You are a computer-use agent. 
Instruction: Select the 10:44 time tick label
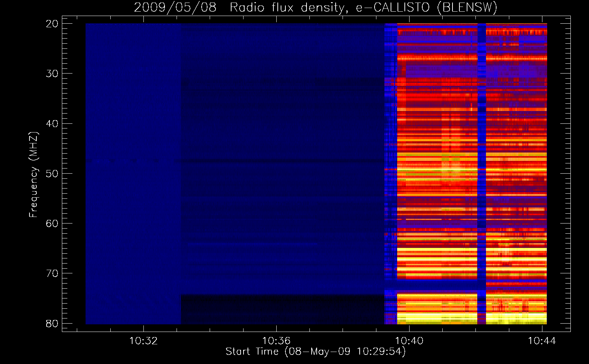(x=542, y=341)
